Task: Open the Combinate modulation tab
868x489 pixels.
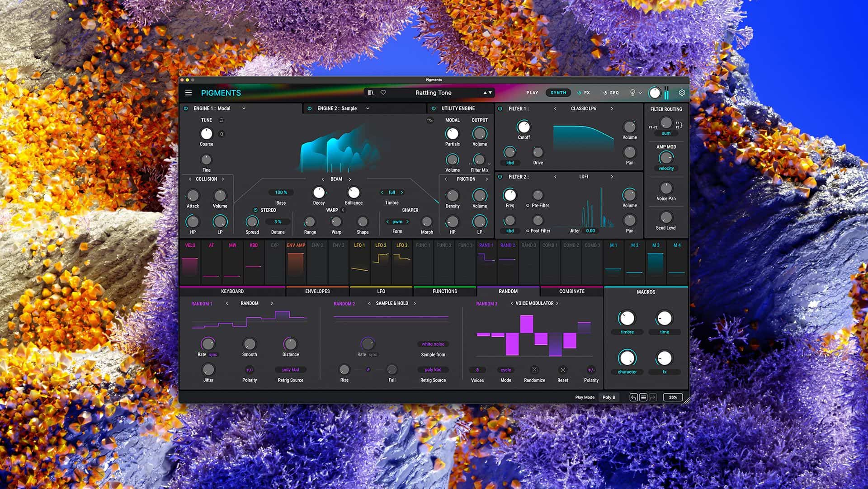Action: [571, 292]
